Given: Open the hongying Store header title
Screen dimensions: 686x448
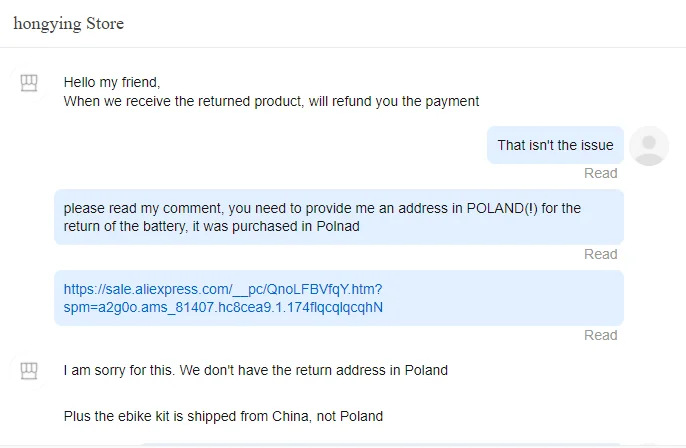Looking at the screenshot, I should pos(68,23).
